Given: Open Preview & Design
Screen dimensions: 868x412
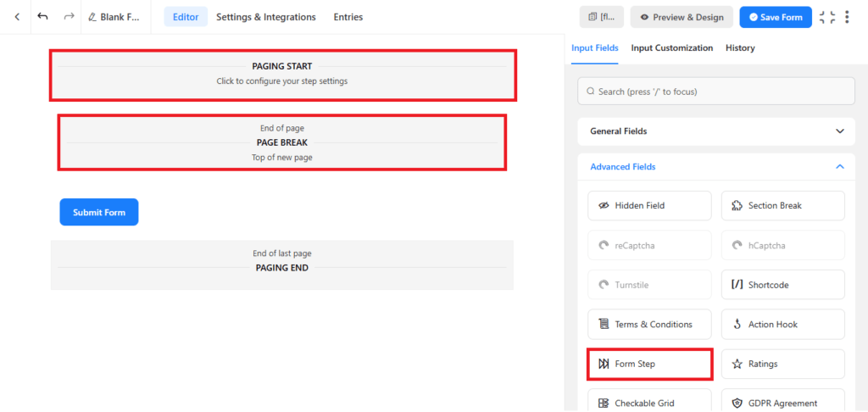Looking at the screenshot, I should [682, 17].
